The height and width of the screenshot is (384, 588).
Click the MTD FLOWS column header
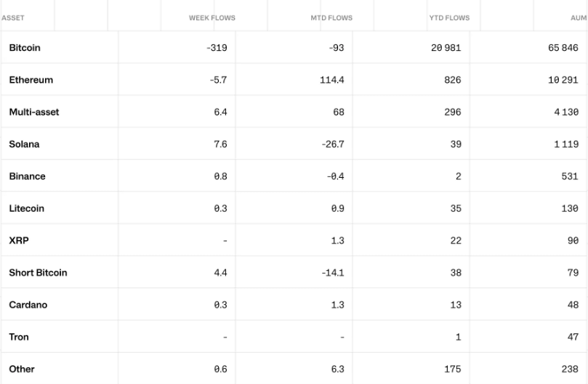pos(331,18)
